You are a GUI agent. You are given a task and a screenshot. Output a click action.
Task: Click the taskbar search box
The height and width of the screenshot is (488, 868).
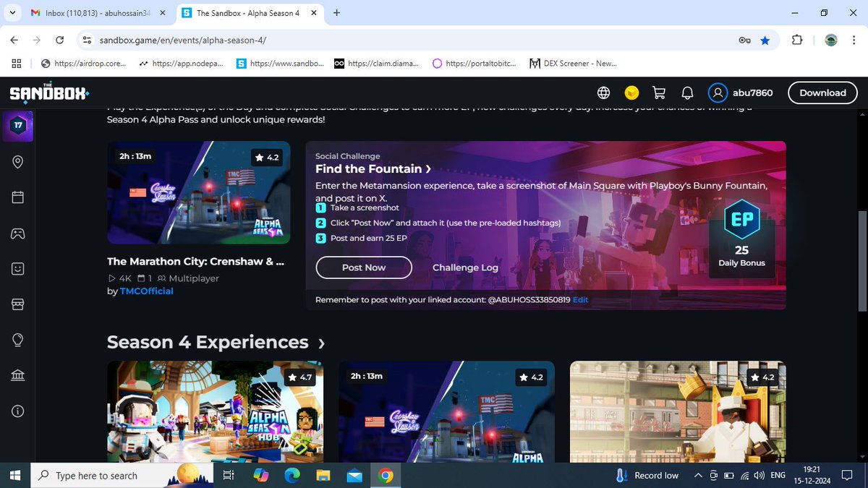tap(123, 475)
